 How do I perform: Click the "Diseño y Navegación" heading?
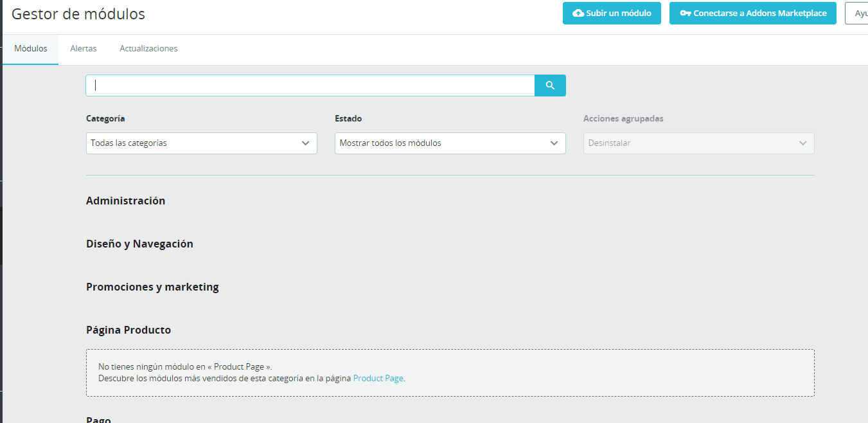coord(139,244)
